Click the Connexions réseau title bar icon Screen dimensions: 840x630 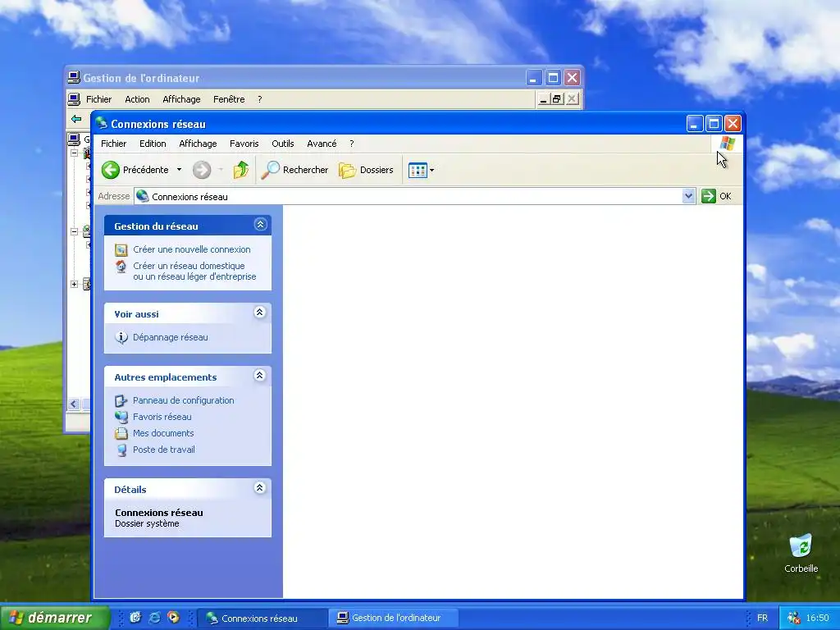[101, 123]
